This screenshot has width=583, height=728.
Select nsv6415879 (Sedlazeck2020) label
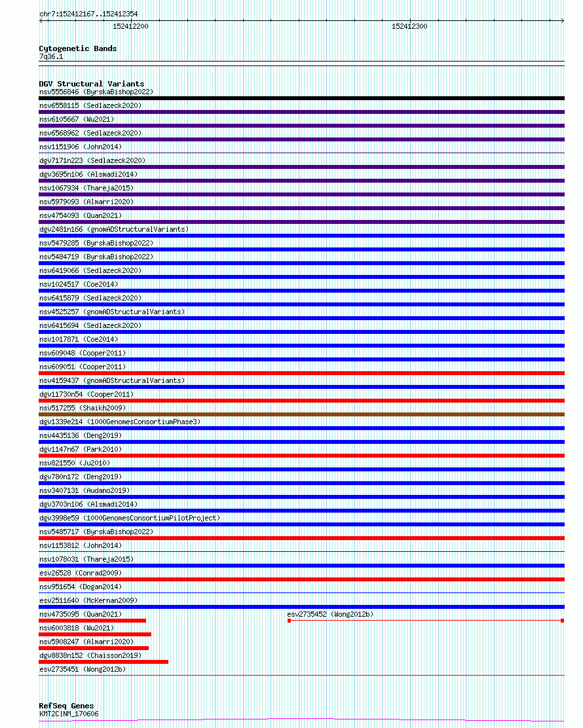[90, 298]
